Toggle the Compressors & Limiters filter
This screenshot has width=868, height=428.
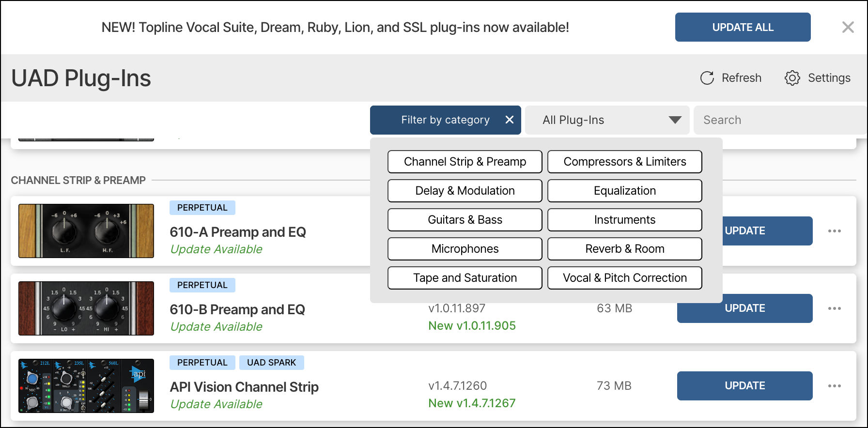pos(624,162)
